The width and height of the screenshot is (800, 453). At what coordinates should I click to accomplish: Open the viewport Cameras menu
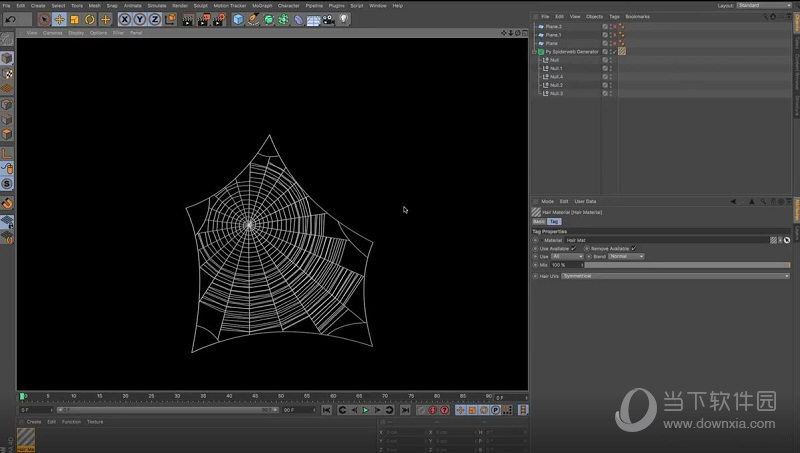pyautogui.click(x=53, y=33)
